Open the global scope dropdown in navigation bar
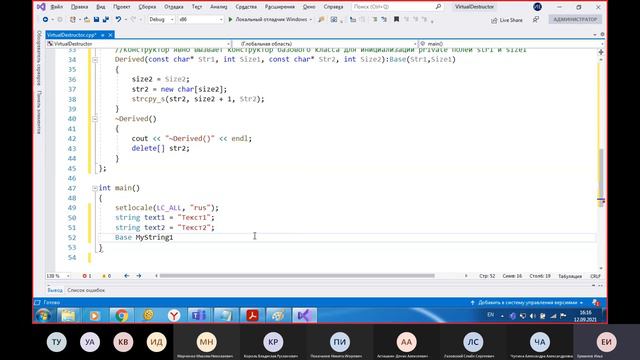The image size is (640, 360). 325,44
